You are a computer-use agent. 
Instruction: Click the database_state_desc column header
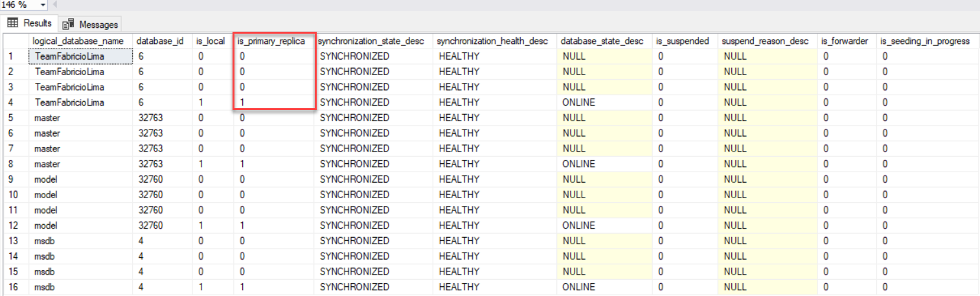tap(602, 41)
